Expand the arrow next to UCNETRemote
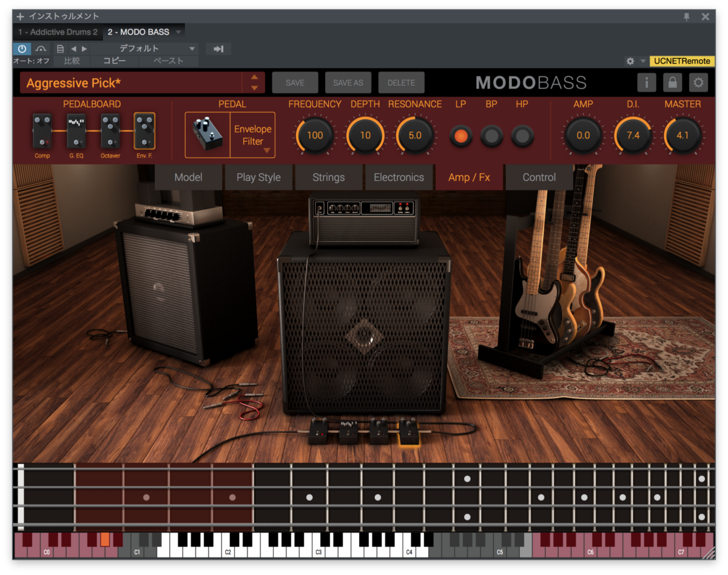Image resolution: width=728 pixels, height=575 pixels. (643, 61)
